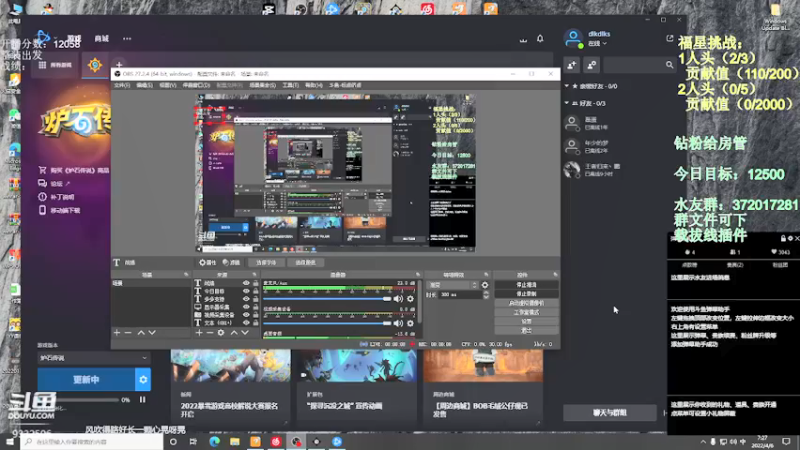Open 商城 shop tab in Battle.net
The image size is (800, 450).
pyautogui.click(x=102, y=38)
